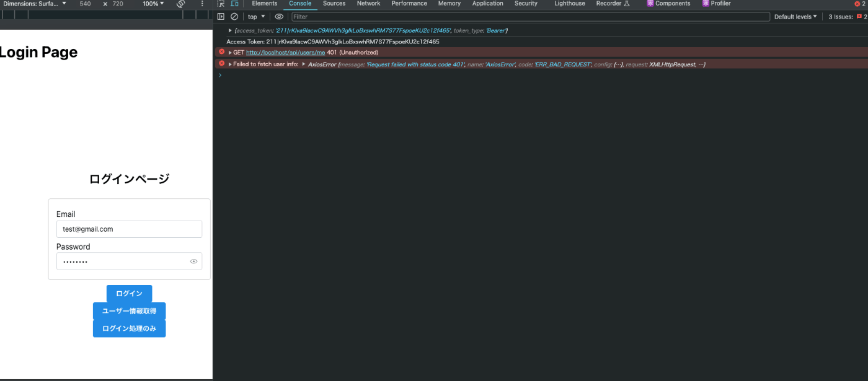Open the Lighthouse tab
868x381 pixels.
point(570,4)
